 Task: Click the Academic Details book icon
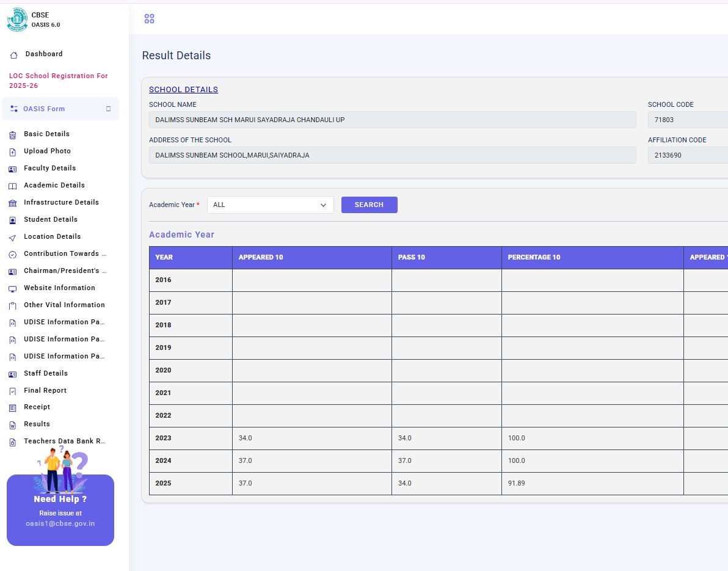pyautogui.click(x=12, y=186)
